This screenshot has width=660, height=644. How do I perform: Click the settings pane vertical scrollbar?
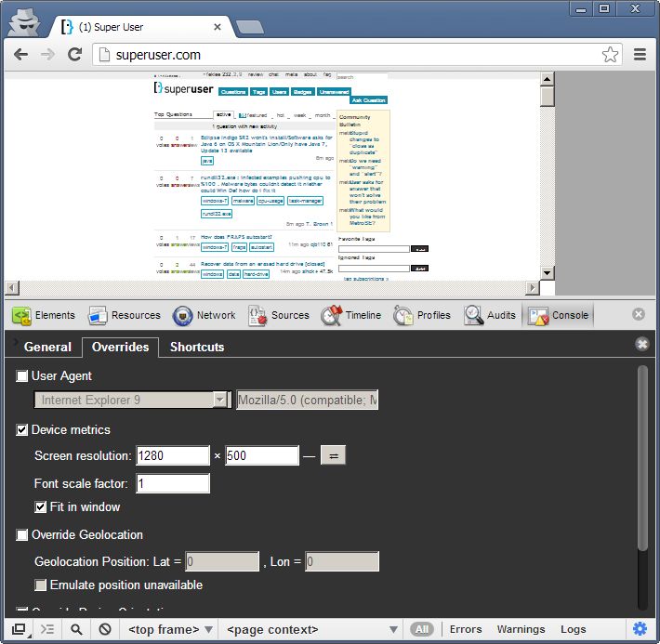coord(642,459)
